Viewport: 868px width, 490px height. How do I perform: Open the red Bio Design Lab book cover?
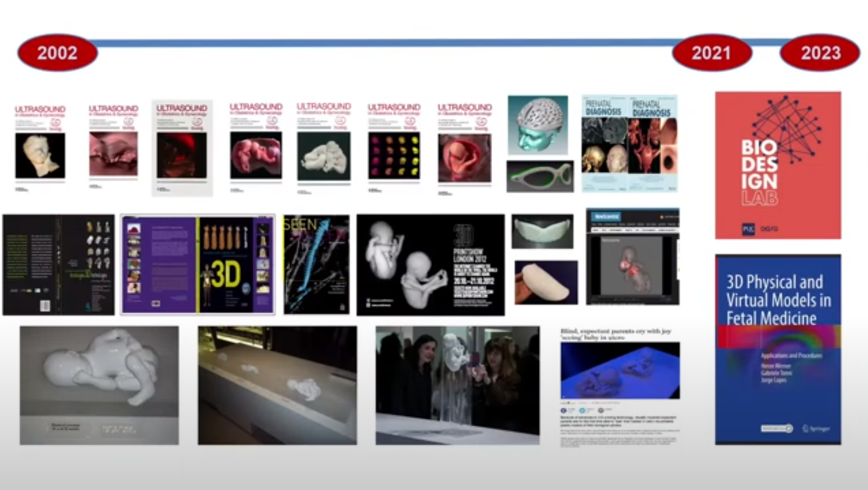click(x=778, y=165)
